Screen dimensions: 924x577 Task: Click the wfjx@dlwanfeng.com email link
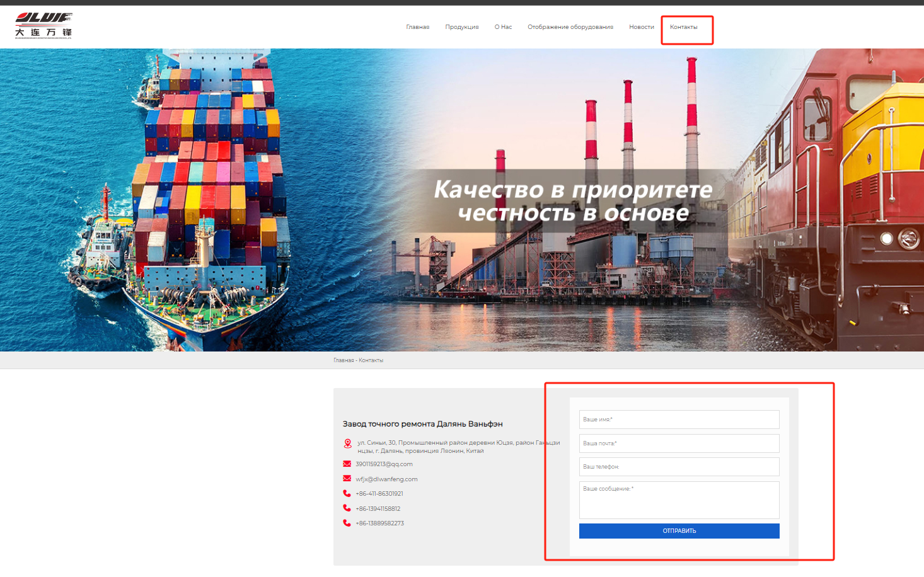386,479
